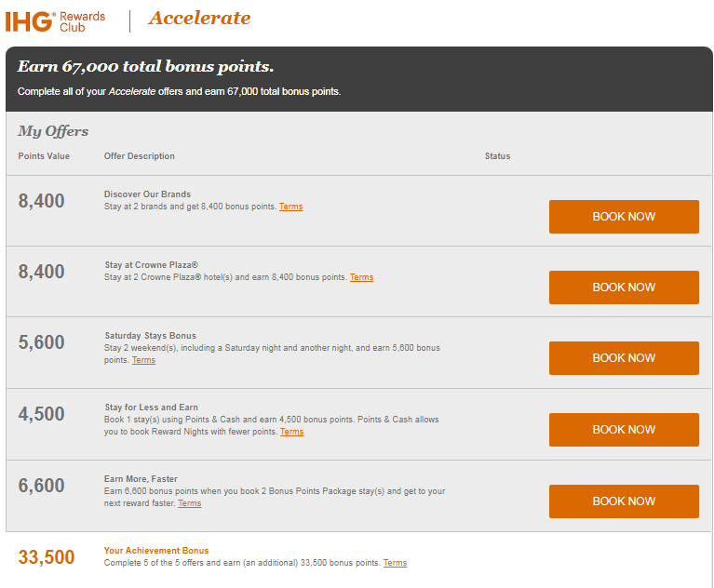Click BOOK NOW for Stay at Crowne Plaza
Image resolution: width=714 pixels, height=588 pixels.
(624, 287)
